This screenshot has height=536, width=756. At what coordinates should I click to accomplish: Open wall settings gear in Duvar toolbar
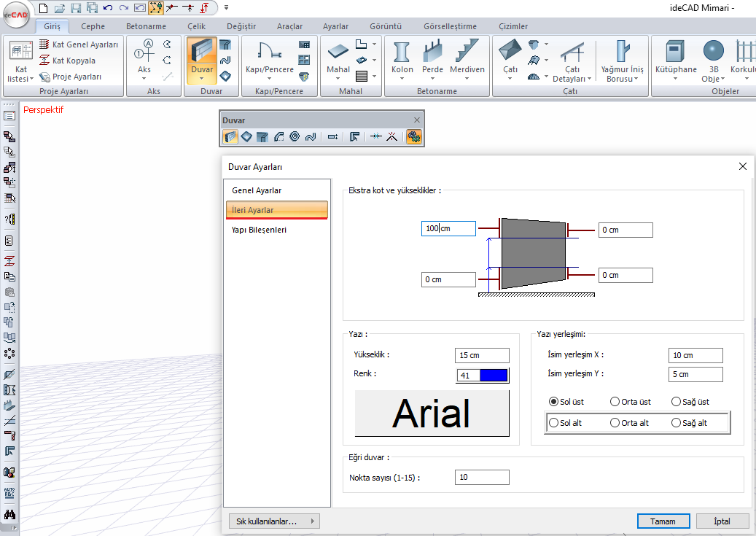click(x=413, y=136)
